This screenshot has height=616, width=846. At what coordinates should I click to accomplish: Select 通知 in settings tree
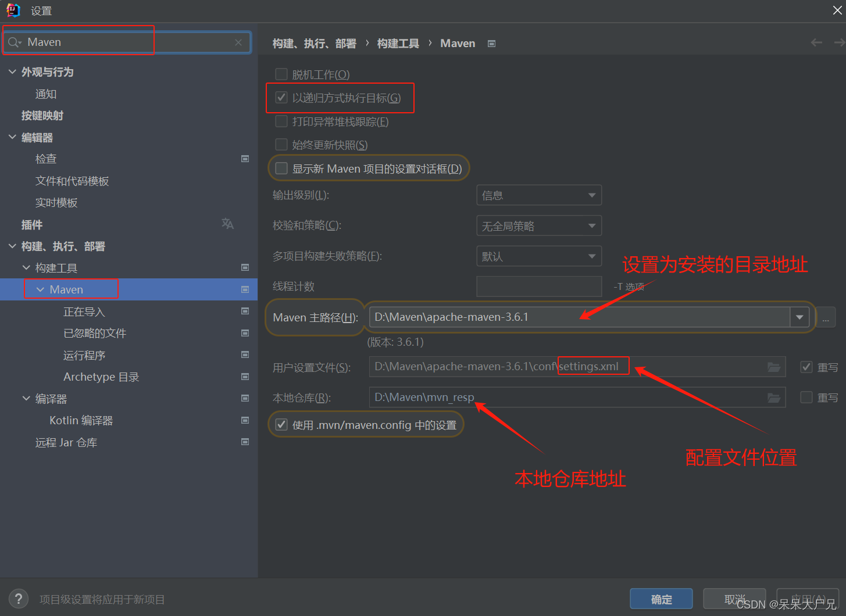(x=46, y=94)
